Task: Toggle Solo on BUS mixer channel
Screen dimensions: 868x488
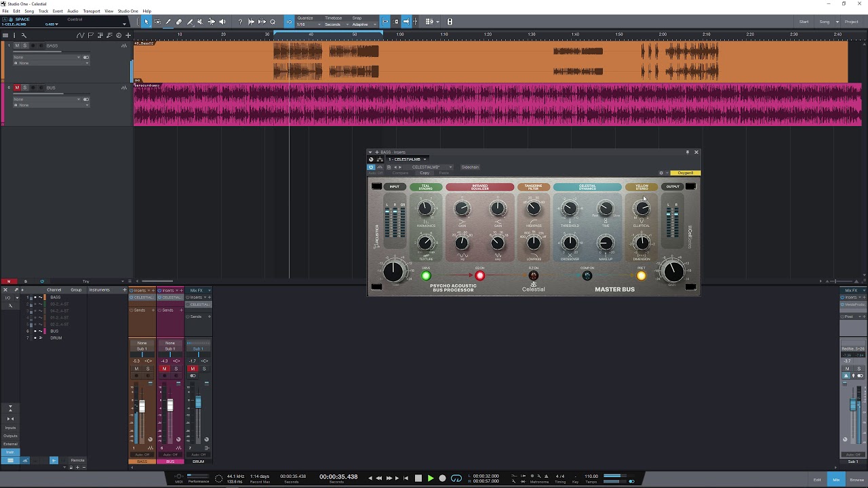Action: coord(176,369)
